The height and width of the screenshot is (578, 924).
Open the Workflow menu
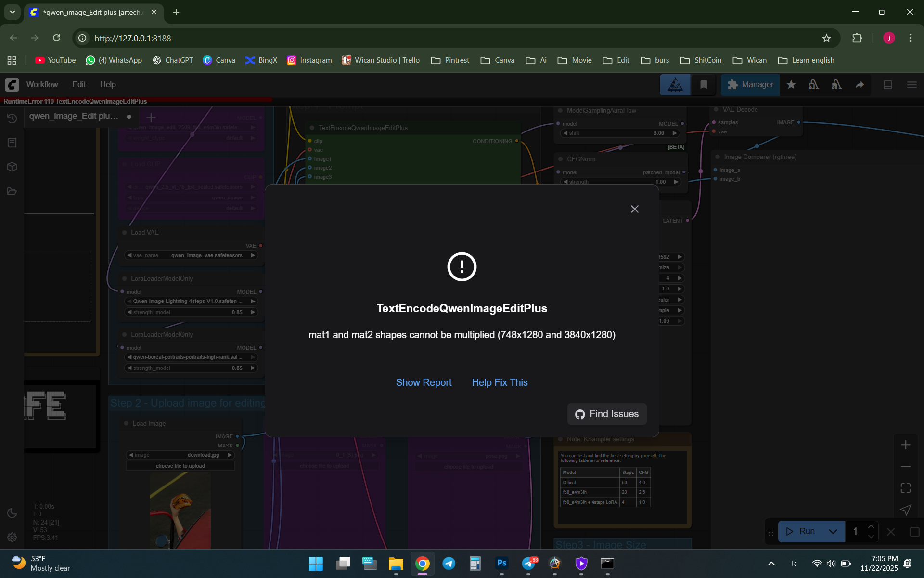[x=42, y=84]
